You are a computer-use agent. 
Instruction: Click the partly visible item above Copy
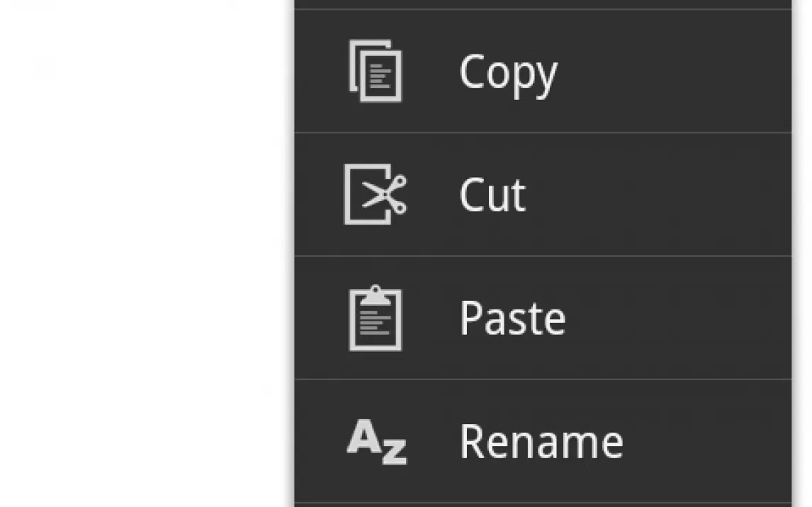pyautogui.click(x=543, y=4)
